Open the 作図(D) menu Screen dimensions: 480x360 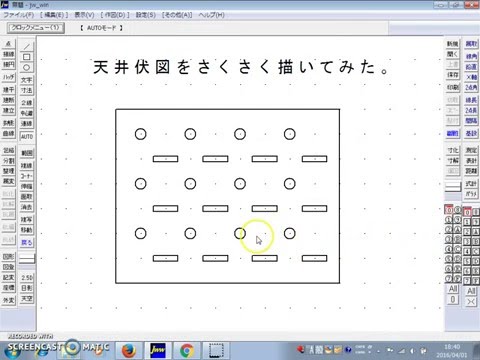115,15
